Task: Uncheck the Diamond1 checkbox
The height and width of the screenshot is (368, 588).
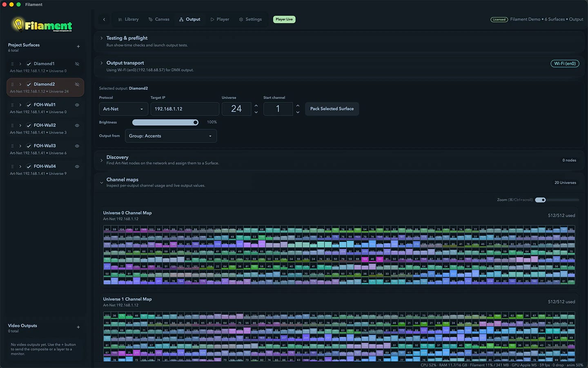Action: (x=29, y=64)
